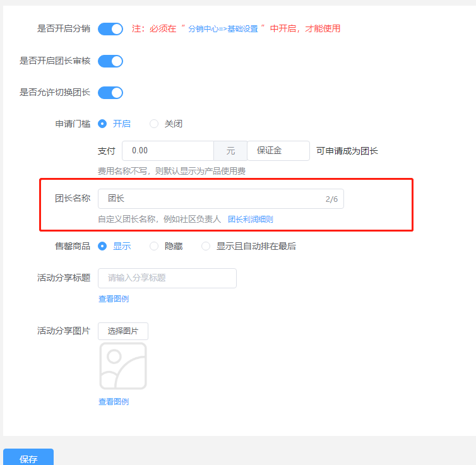Click 查看图例 under the share image
The image size is (476, 465).
tap(114, 402)
